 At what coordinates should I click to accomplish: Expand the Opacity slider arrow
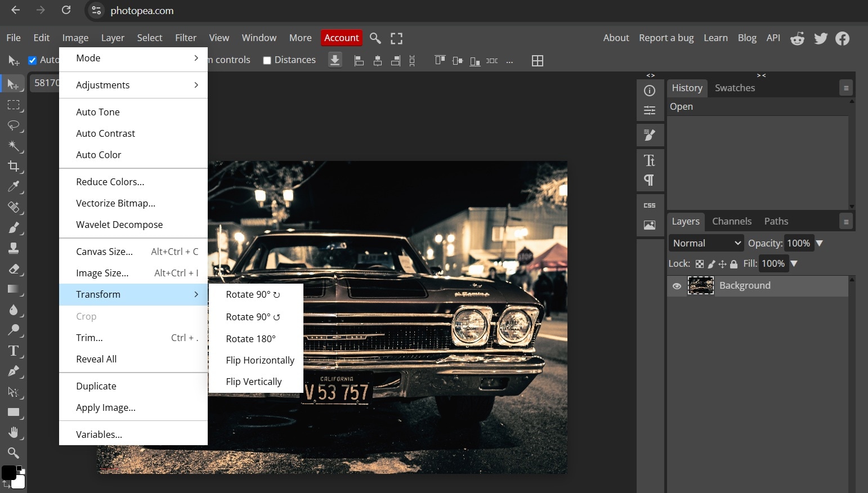click(x=820, y=243)
